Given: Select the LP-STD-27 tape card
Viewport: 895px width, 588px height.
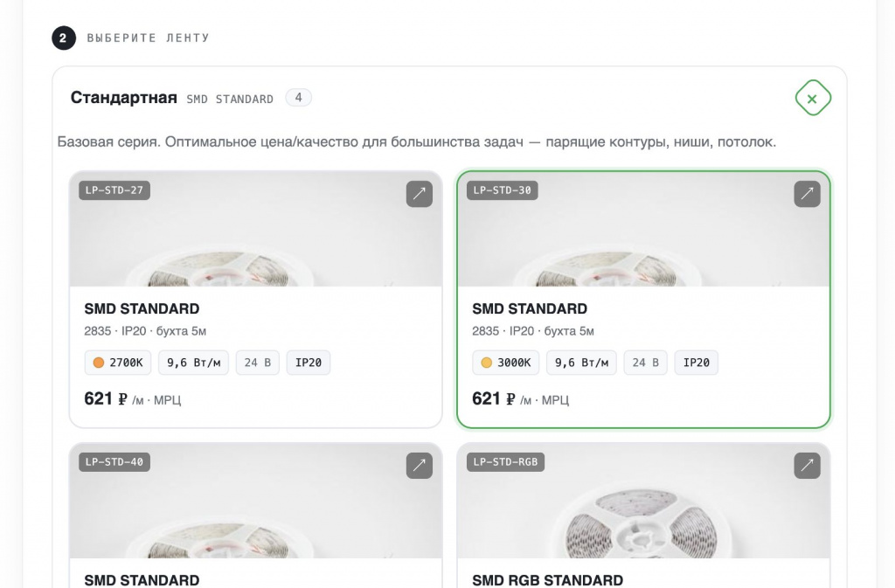Looking at the screenshot, I should [x=256, y=300].
